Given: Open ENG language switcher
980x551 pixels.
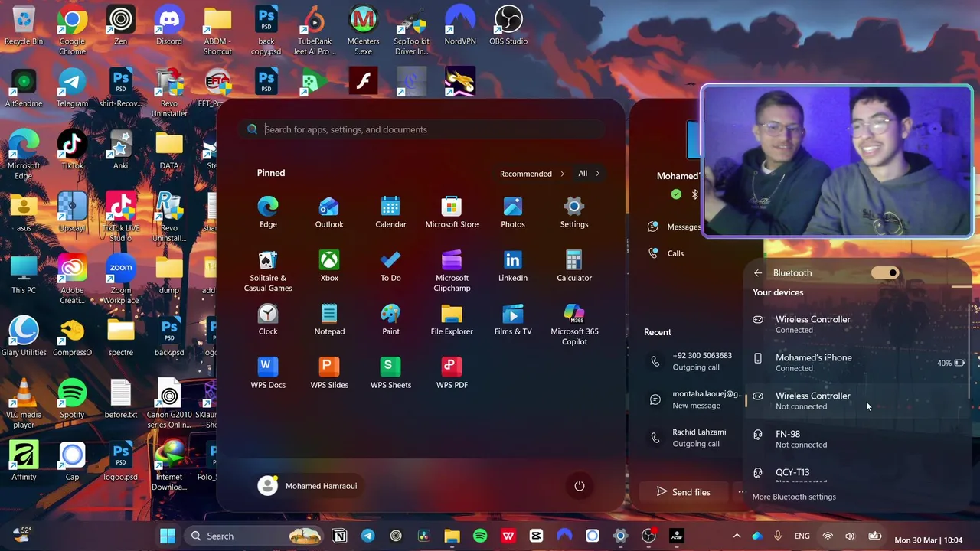Looking at the screenshot, I should tap(802, 536).
